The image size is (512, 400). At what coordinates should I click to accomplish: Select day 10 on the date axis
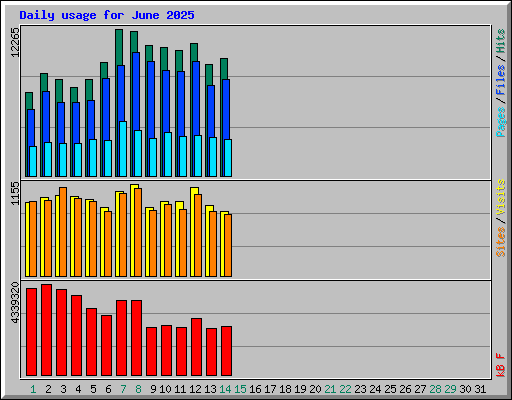pyautogui.click(x=165, y=389)
